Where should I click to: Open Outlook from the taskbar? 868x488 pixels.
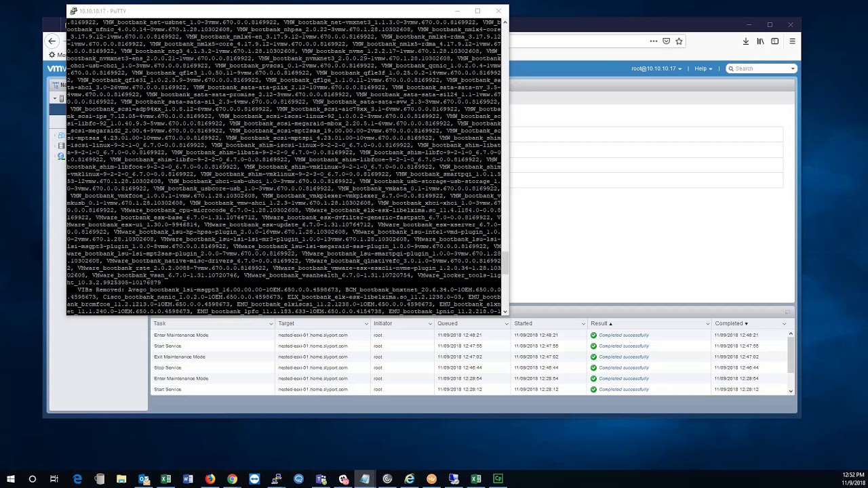click(144, 479)
